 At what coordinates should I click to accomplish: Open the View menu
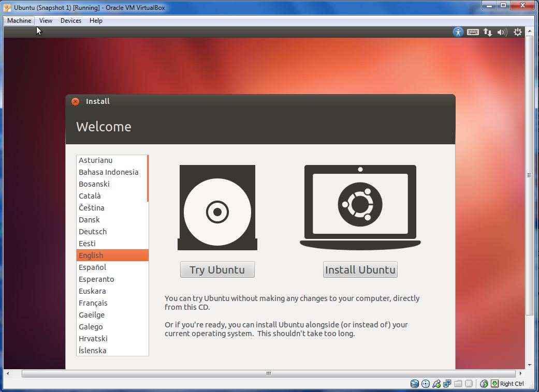(x=46, y=21)
